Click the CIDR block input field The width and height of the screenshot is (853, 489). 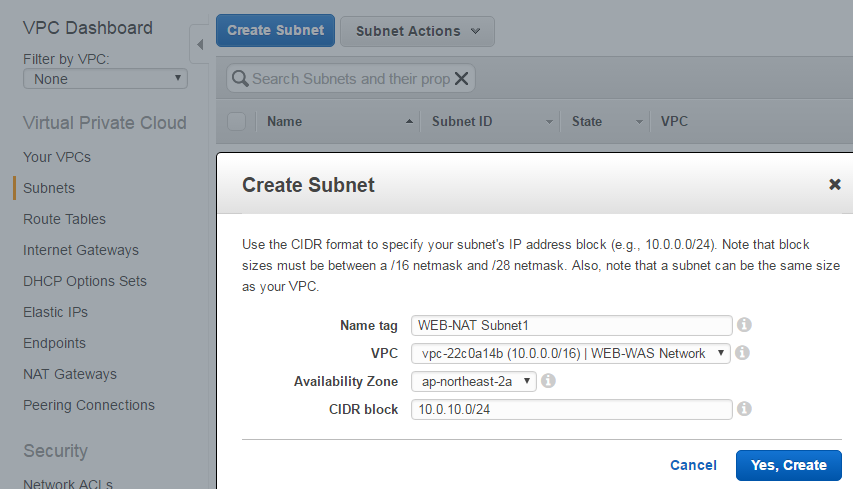[x=571, y=409]
